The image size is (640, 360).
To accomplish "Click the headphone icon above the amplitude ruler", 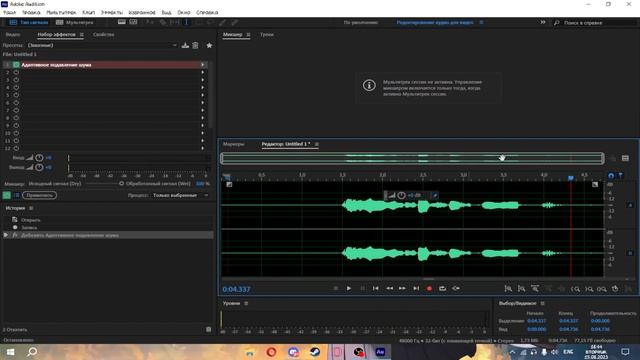I will [611, 176].
